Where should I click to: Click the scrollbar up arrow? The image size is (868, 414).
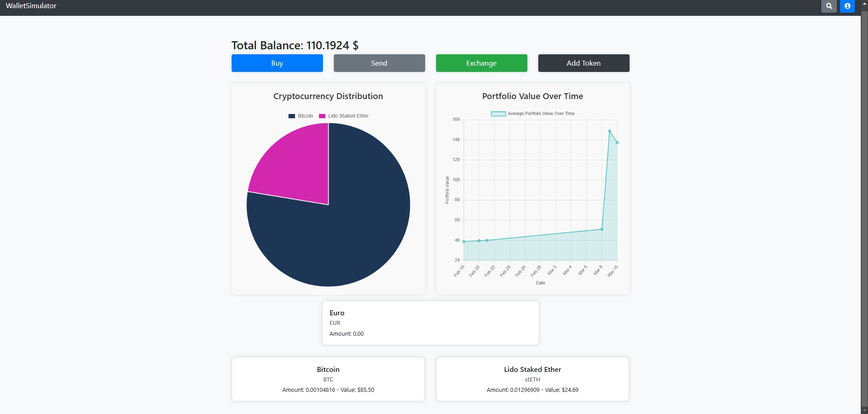coord(864,3)
